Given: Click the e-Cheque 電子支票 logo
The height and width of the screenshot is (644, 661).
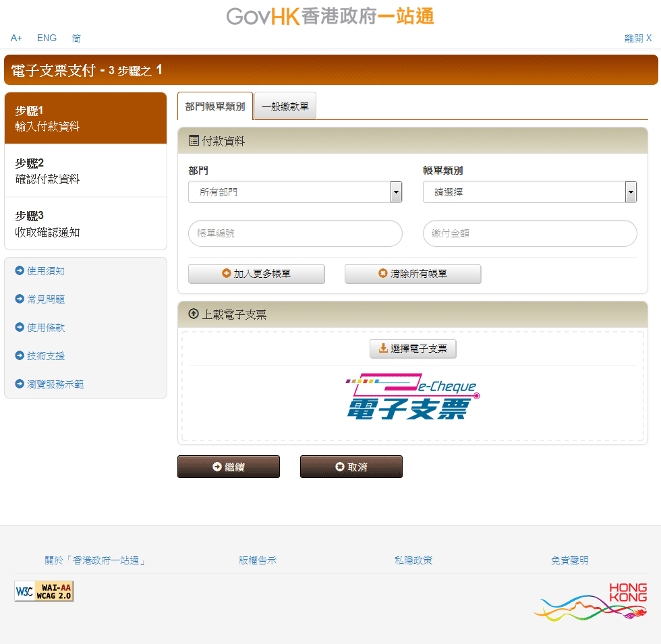Looking at the screenshot, I should pyautogui.click(x=413, y=397).
